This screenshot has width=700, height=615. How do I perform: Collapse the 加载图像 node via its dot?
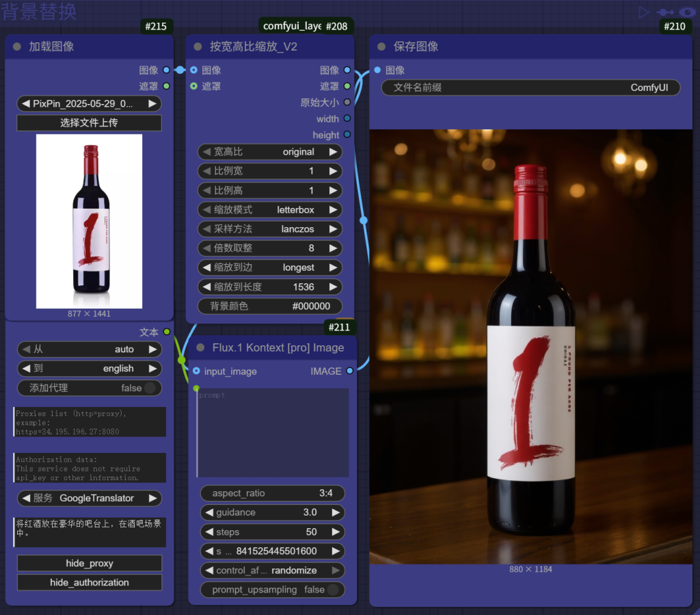tap(17, 47)
